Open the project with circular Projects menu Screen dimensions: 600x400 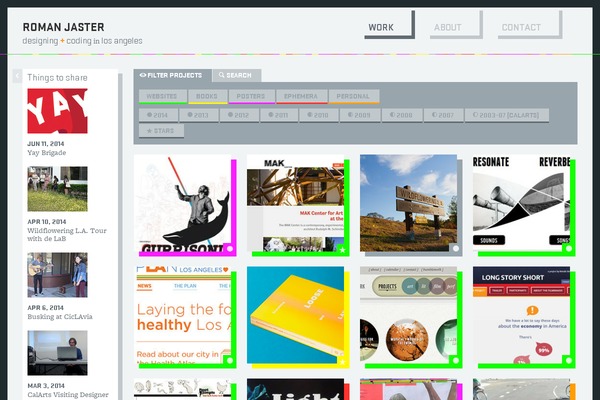coord(408,315)
